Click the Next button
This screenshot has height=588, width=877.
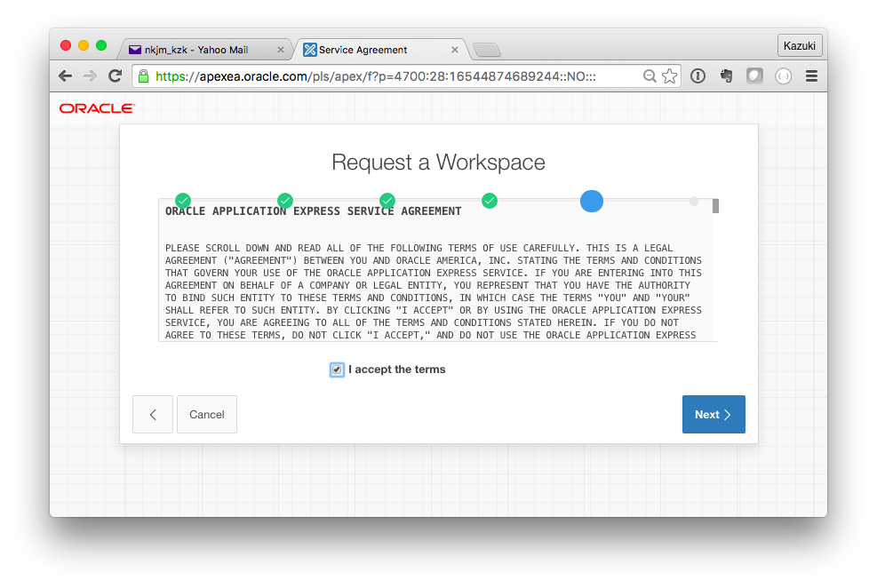(714, 414)
